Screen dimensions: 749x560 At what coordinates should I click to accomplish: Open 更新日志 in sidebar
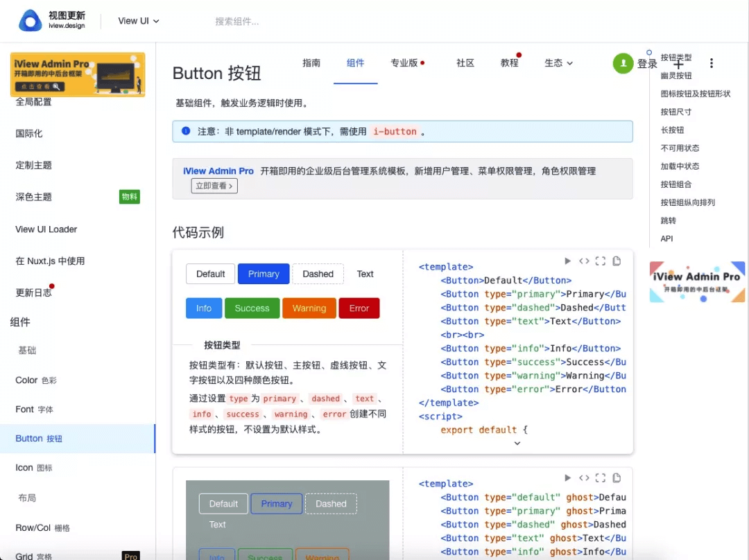pyautogui.click(x=33, y=292)
